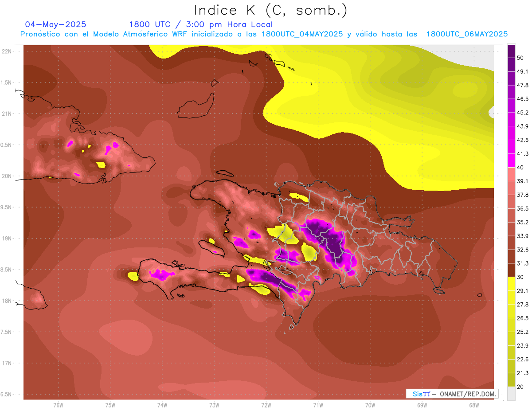Viewport: 532px width, 411px height.
Task: Click the "70W" longitude label
Action: 370,405
